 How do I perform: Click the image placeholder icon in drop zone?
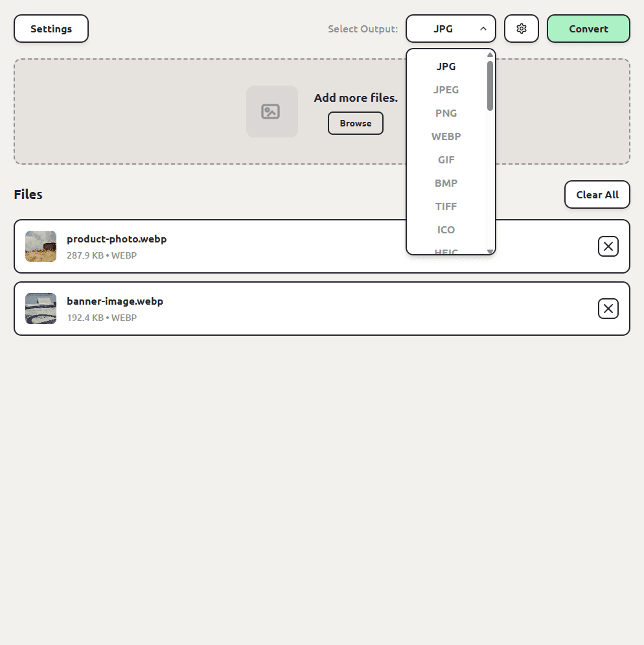tap(272, 111)
